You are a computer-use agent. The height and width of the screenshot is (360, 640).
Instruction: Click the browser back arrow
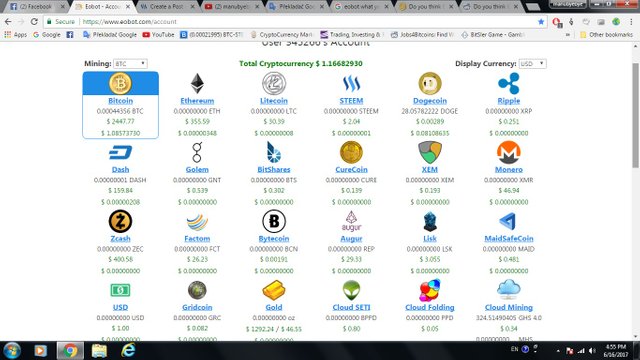(x=8, y=22)
